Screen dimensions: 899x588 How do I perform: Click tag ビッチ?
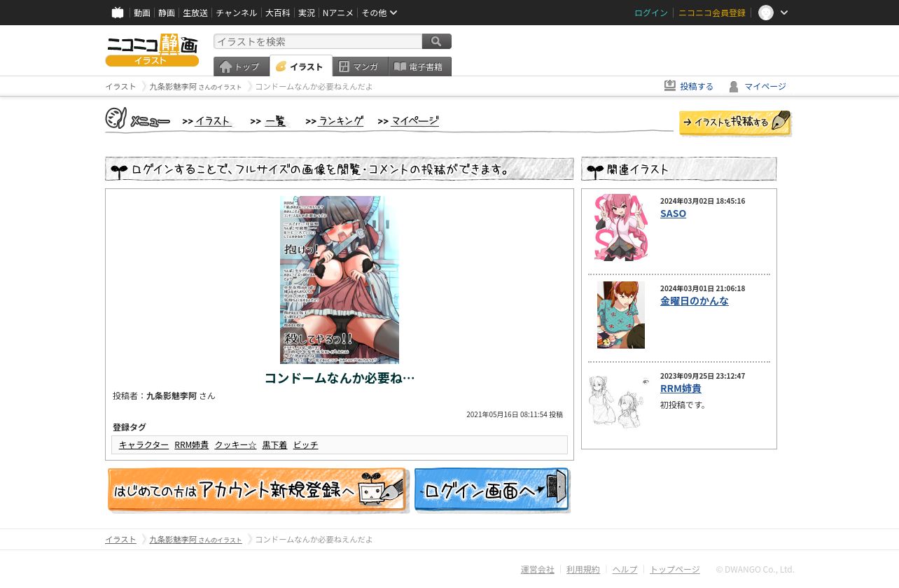pyautogui.click(x=305, y=444)
